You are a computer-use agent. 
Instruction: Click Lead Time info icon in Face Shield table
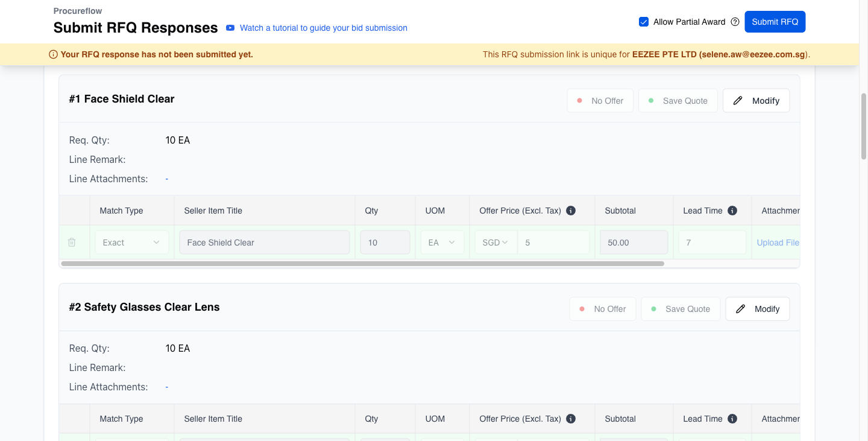[732, 211]
